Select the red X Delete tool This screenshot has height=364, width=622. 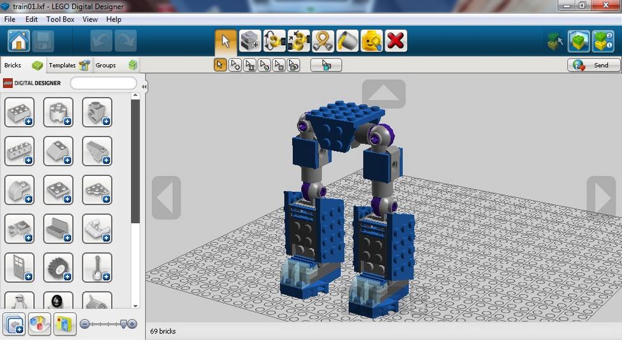pyautogui.click(x=396, y=41)
